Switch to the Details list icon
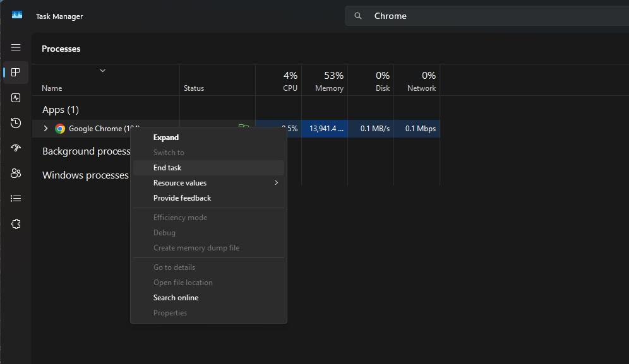 tap(15, 198)
